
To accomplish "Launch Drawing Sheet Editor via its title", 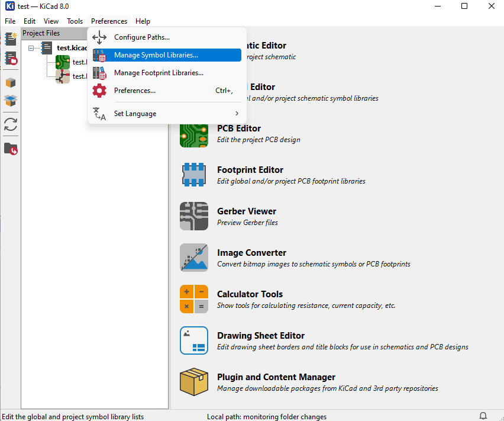I will tap(261, 336).
